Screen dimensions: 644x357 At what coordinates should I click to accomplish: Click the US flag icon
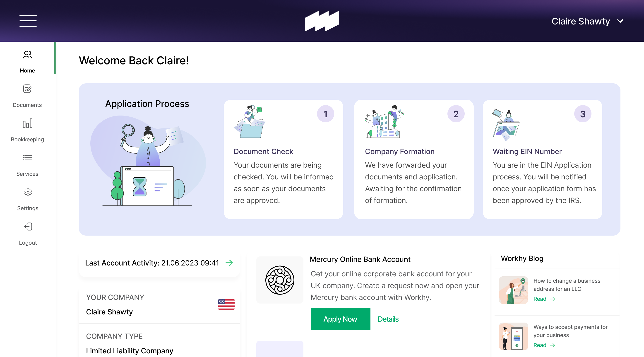click(226, 304)
